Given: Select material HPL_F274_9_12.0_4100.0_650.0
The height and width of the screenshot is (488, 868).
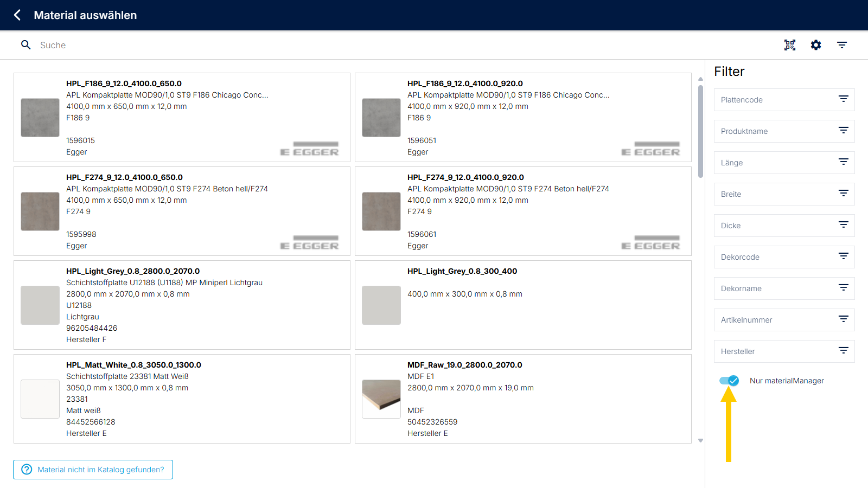Looking at the screenshot, I should (x=182, y=211).
